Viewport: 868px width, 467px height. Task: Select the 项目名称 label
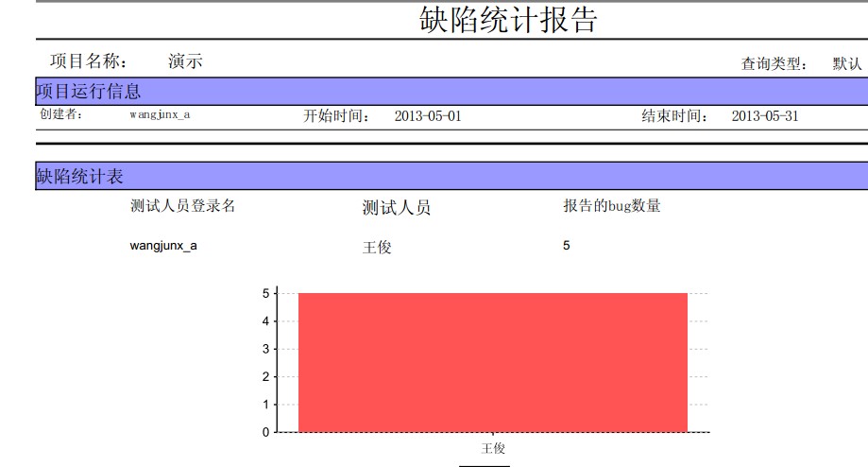(89, 61)
